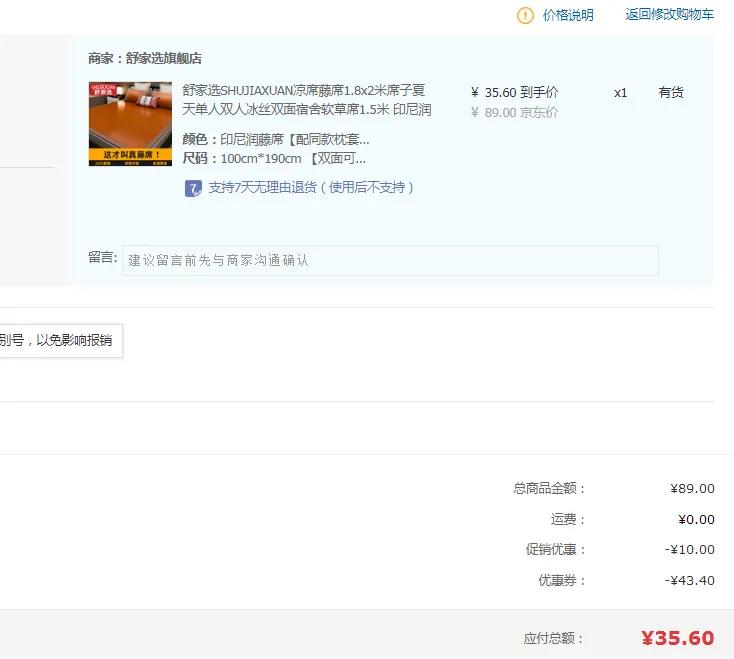The width and height of the screenshot is (734, 659).
Task: Click the 总商品金额 ¥89.00 amount
Action: click(692, 489)
